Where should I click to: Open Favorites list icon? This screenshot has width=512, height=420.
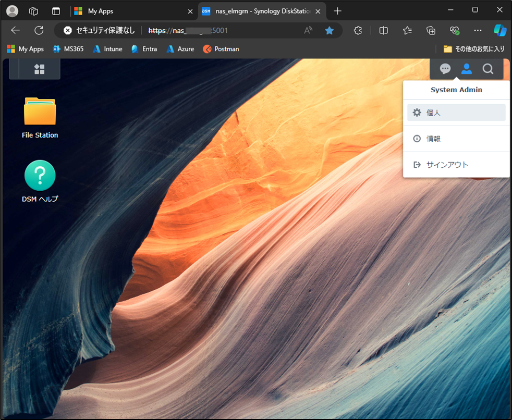coord(407,31)
